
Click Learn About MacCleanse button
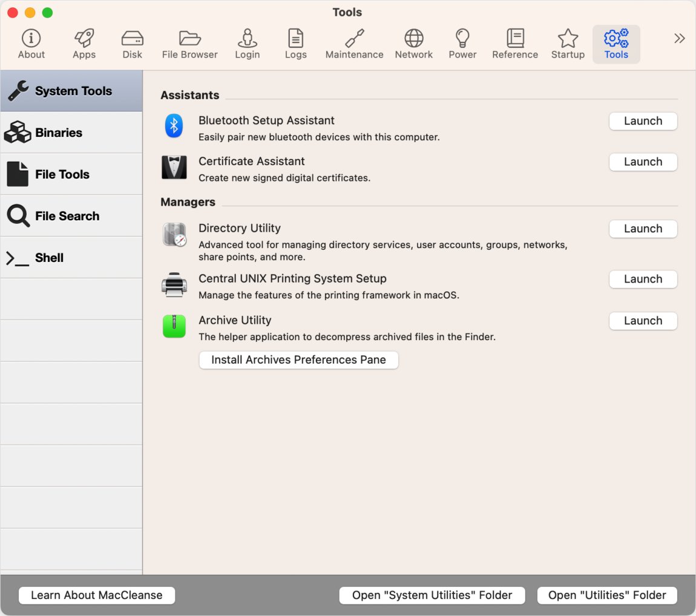click(97, 595)
